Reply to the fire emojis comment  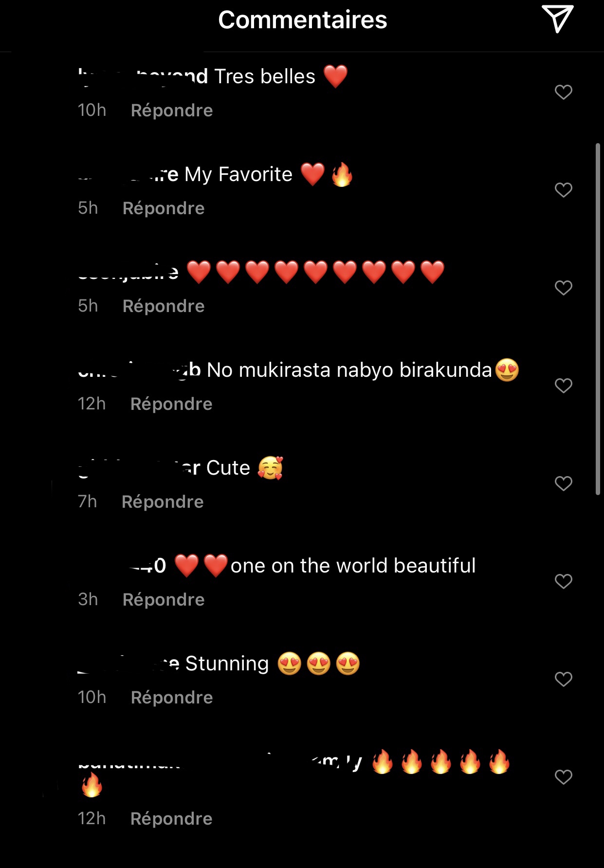[x=171, y=819]
